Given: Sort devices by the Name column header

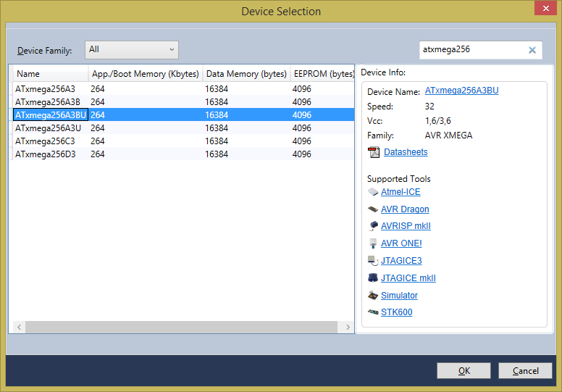Looking at the screenshot, I should click(x=49, y=74).
